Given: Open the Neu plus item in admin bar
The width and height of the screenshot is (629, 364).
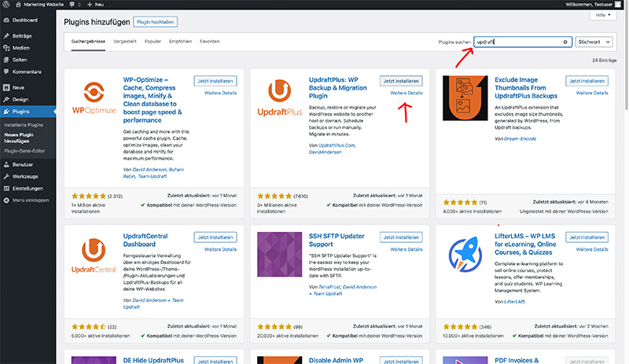Looking at the screenshot, I should click(95, 5).
